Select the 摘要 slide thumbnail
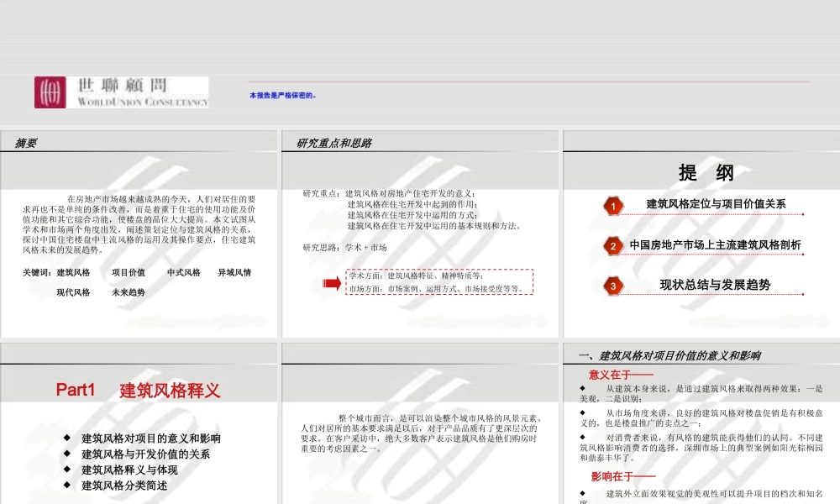This screenshot has height=504, width=840. (139, 234)
